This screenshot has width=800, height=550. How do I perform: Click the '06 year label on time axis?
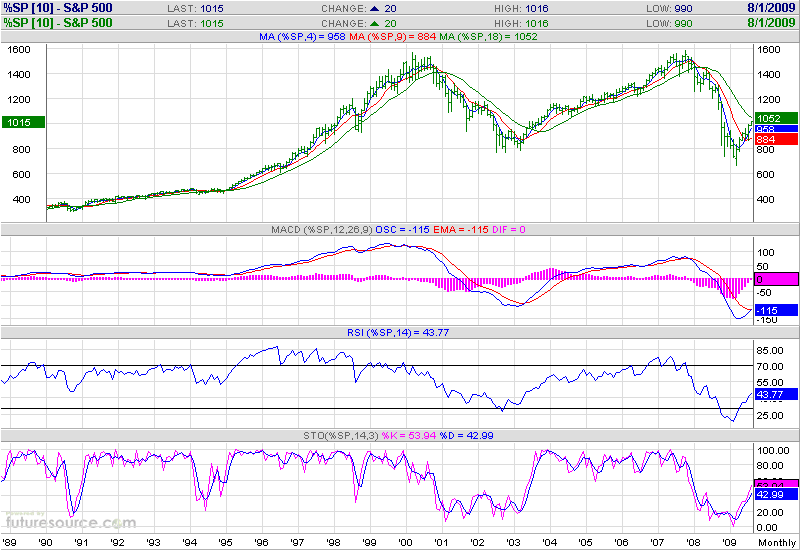click(x=621, y=542)
